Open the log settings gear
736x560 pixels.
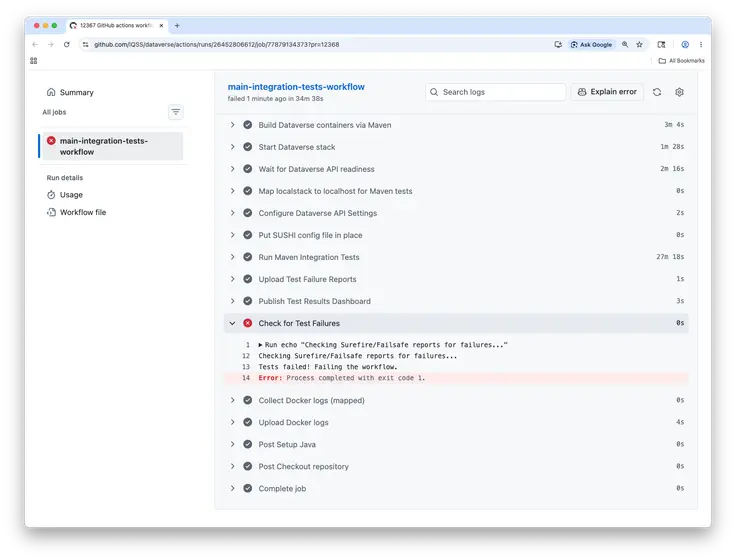tap(679, 92)
